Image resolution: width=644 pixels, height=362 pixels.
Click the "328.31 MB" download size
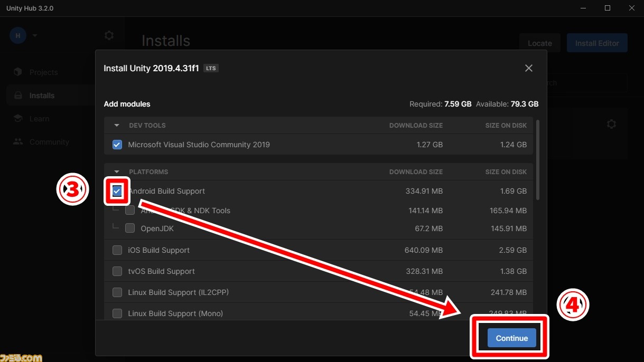tap(424, 271)
